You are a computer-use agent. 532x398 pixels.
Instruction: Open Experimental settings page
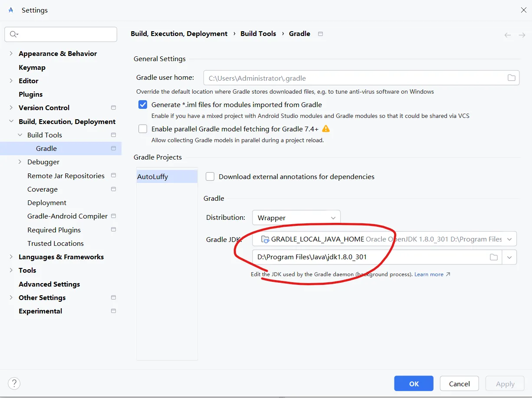pyautogui.click(x=40, y=311)
